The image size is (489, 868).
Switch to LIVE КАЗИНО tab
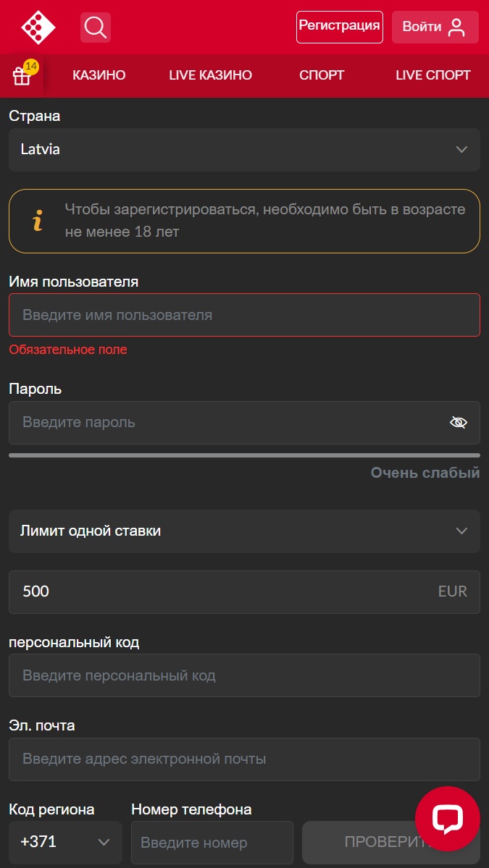pyautogui.click(x=210, y=75)
